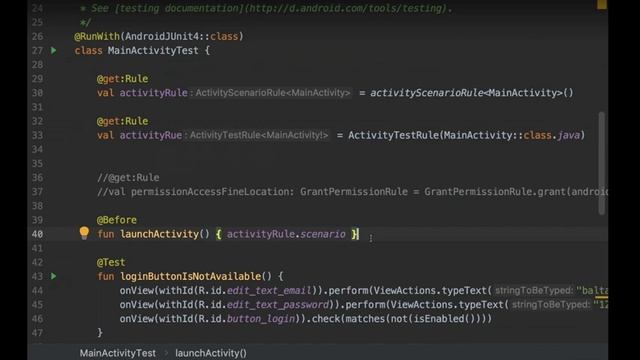Open the yellow lightbulb quick-fix
This screenshot has height=360, width=640.
click(x=84, y=233)
